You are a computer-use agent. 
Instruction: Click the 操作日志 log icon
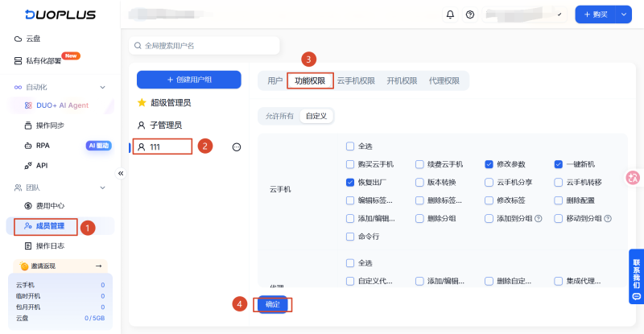28,246
